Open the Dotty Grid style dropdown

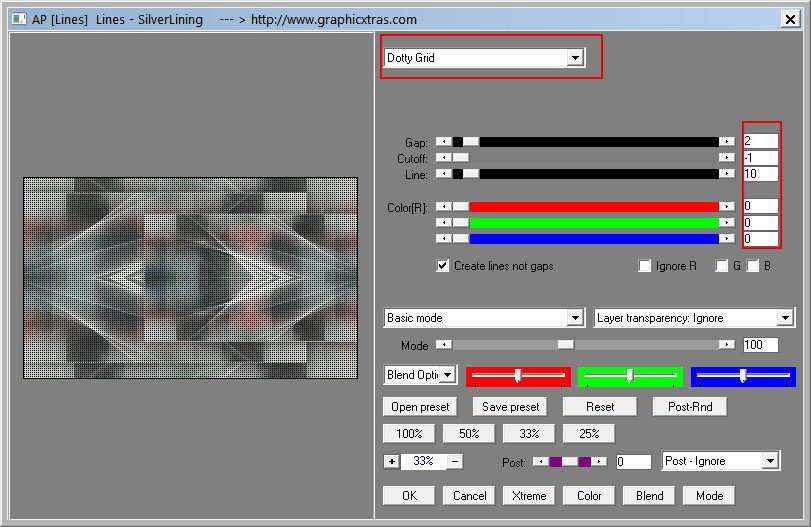click(x=574, y=58)
